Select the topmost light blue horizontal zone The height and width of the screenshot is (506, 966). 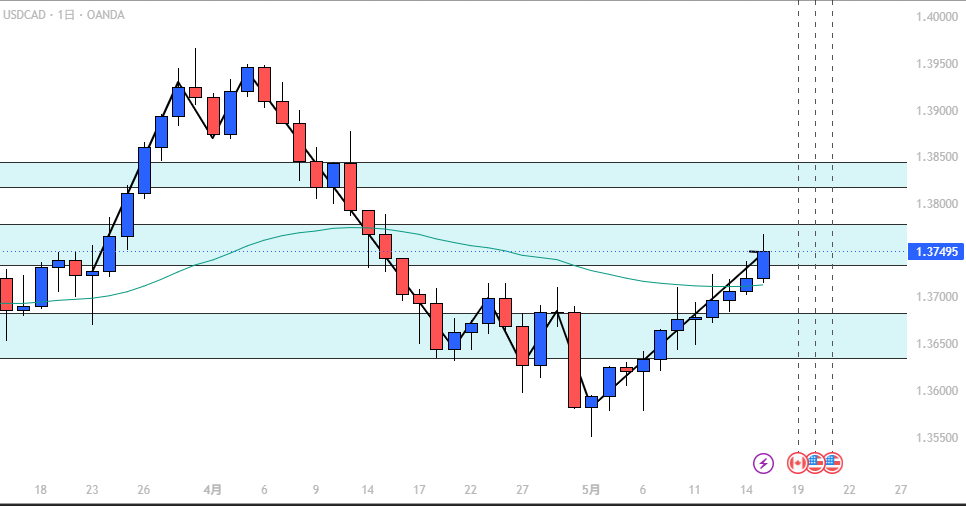point(453,175)
